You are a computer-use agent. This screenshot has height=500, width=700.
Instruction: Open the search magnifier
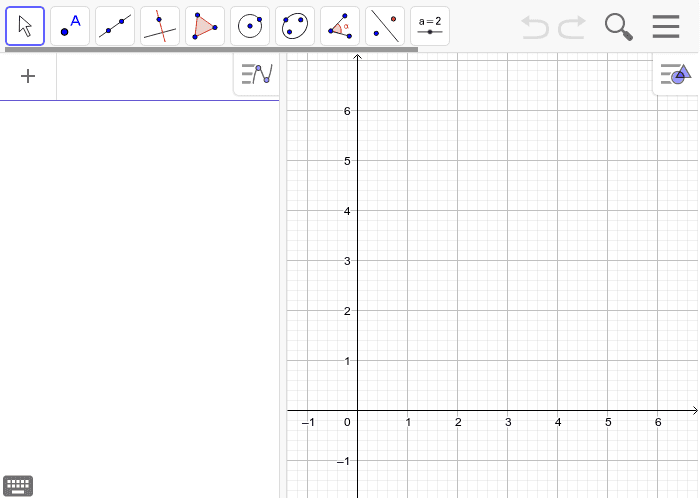point(619,27)
